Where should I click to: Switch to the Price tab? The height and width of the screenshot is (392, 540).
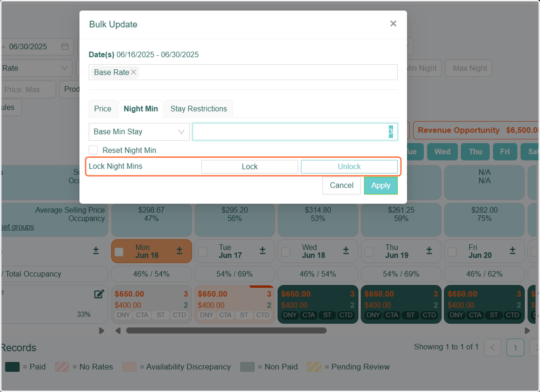pos(103,109)
